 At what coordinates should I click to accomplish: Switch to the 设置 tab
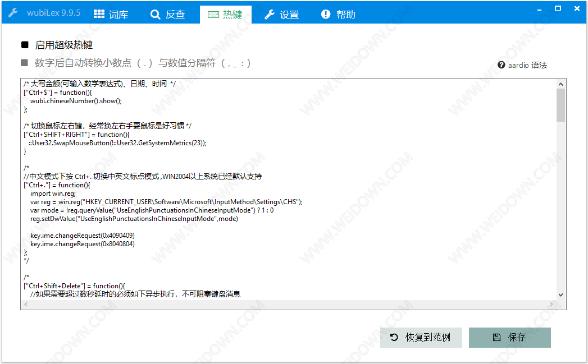282,15
